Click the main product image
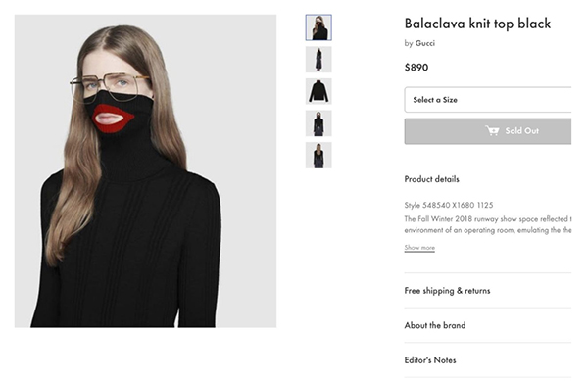Viewport: 588px width, 381px height. (x=145, y=170)
